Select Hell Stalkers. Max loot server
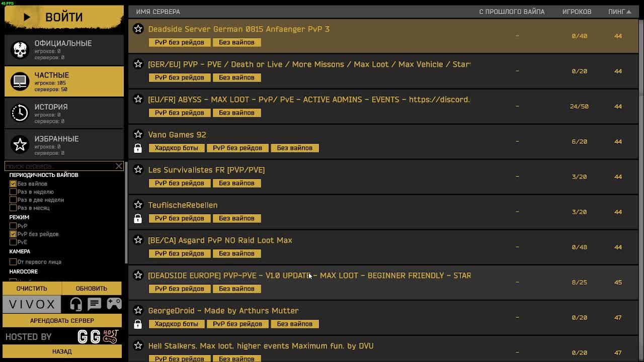The image size is (644, 362). pyautogui.click(x=261, y=346)
